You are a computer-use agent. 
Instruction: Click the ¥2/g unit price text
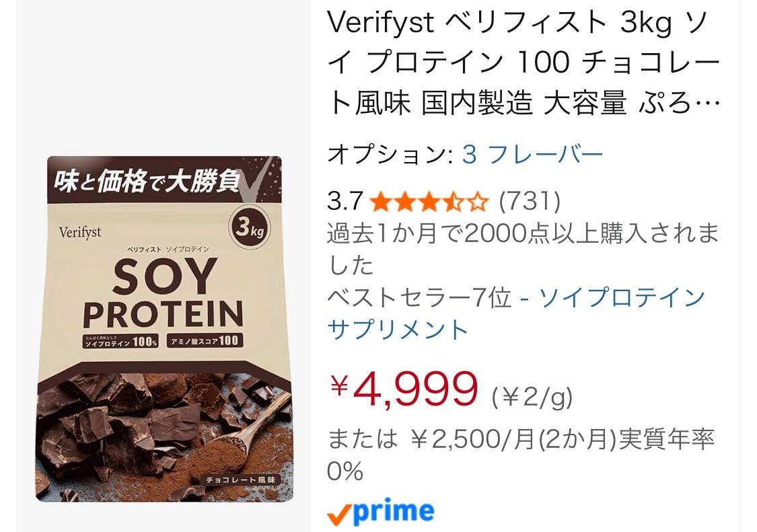point(532,398)
